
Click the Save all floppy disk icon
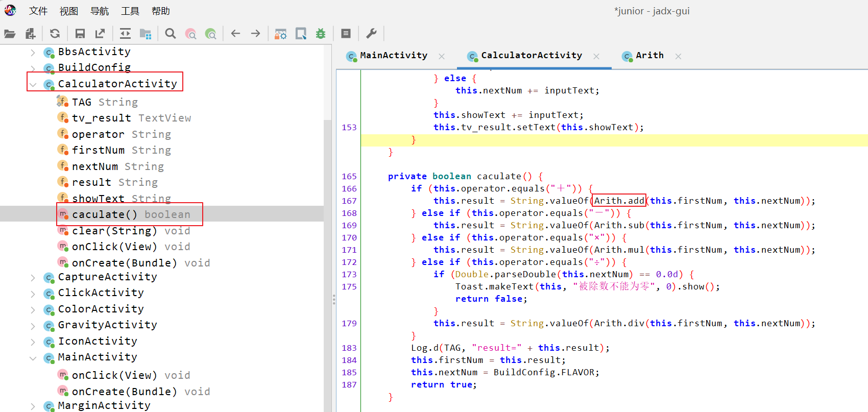coord(80,34)
